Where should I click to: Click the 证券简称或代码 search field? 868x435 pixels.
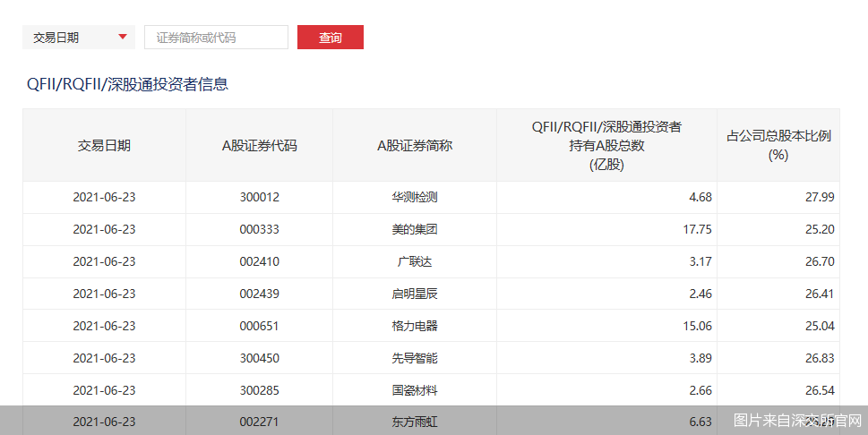click(216, 37)
